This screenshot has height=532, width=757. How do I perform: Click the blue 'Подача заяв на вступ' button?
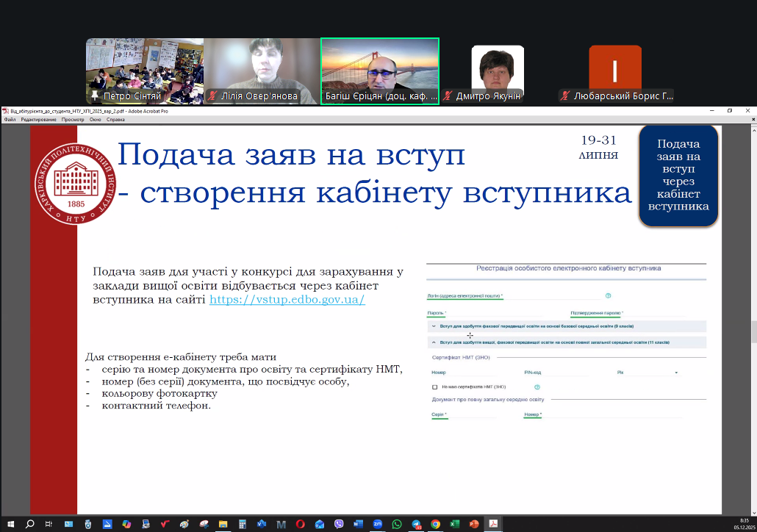click(678, 175)
